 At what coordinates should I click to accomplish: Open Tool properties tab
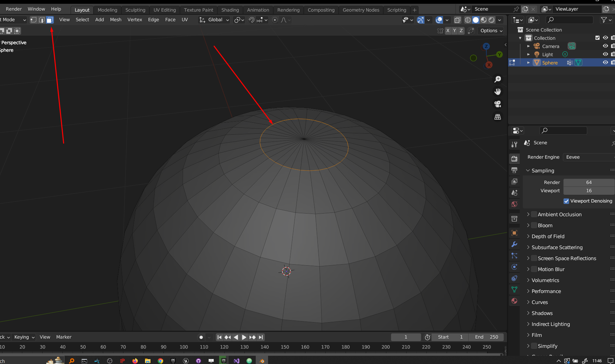pyautogui.click(x=514, y=145)
